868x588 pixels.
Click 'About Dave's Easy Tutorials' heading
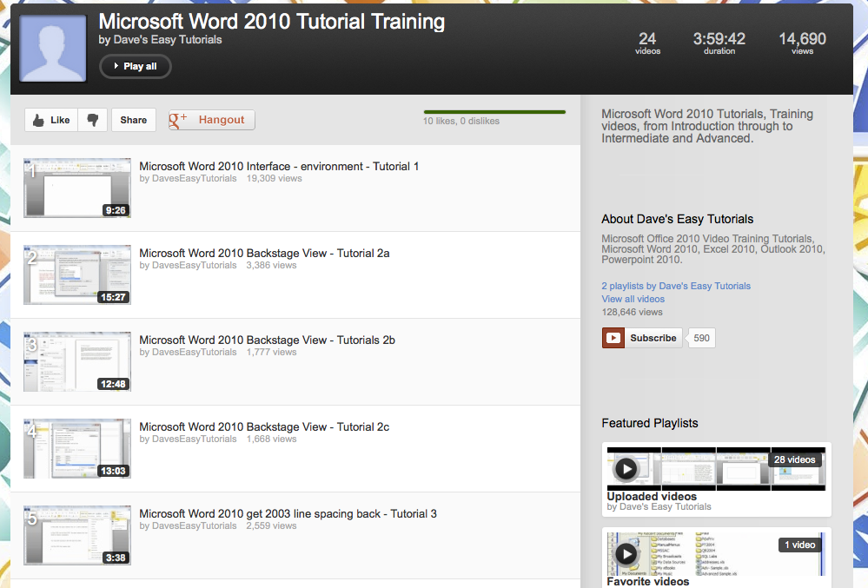(x=678, y=219)
